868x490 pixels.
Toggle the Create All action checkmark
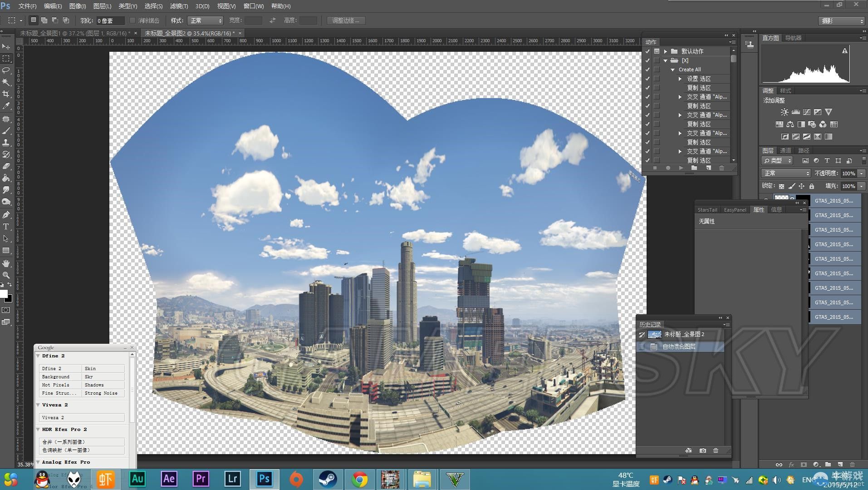coord(647,69)
